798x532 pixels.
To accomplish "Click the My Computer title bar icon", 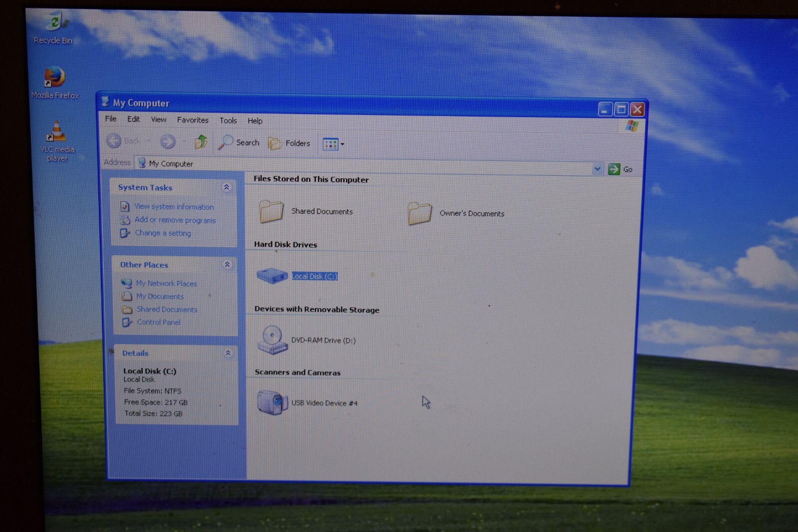I will pyautogui.click(x=105, y=102).
